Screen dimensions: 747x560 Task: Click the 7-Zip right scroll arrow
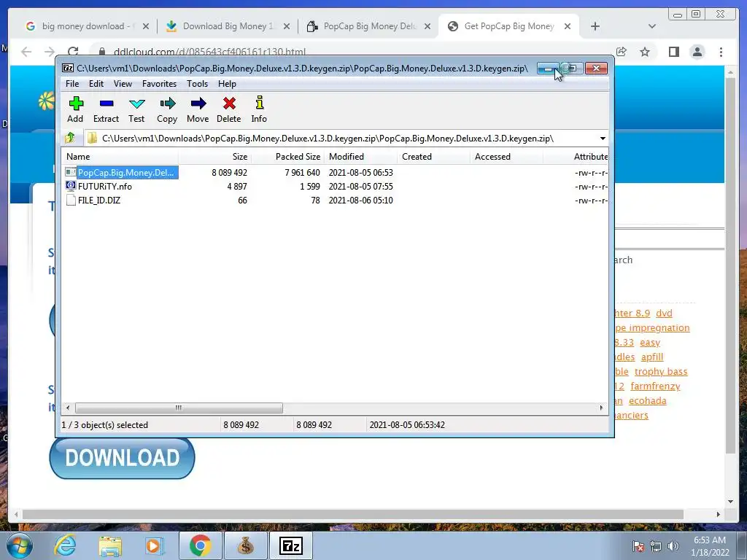[601, 408]
